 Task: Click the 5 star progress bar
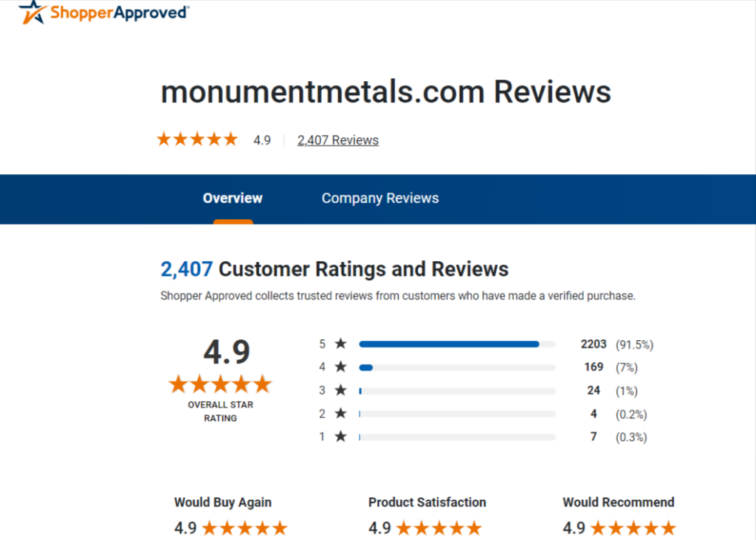457,344
